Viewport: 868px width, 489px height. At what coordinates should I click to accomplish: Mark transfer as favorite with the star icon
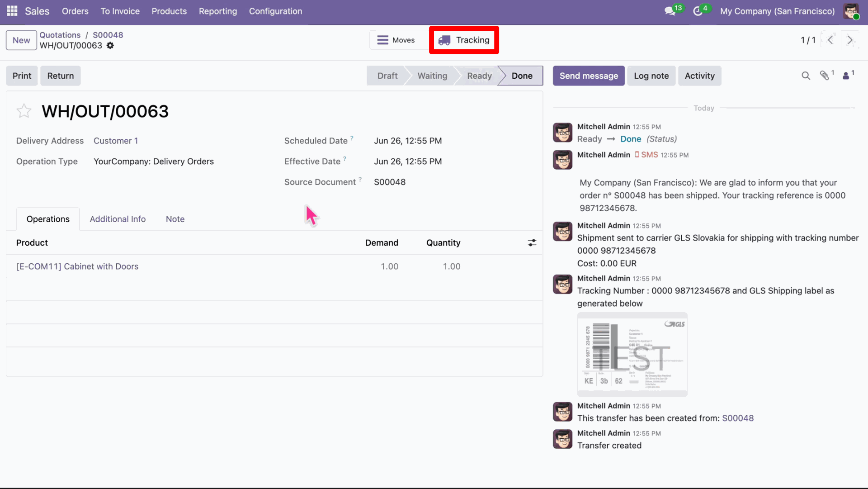24,111
